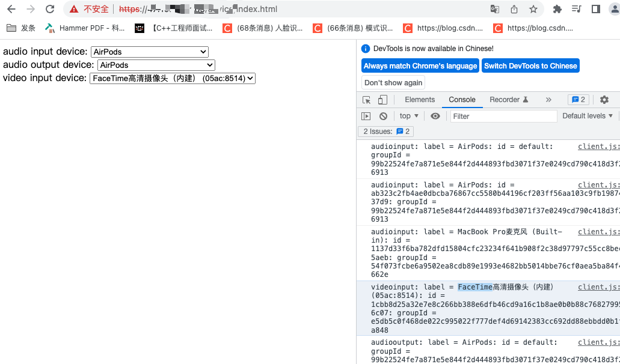620x364 pixels.
Task: Show the console sidebar icon
Action: (x=366, y=115)
